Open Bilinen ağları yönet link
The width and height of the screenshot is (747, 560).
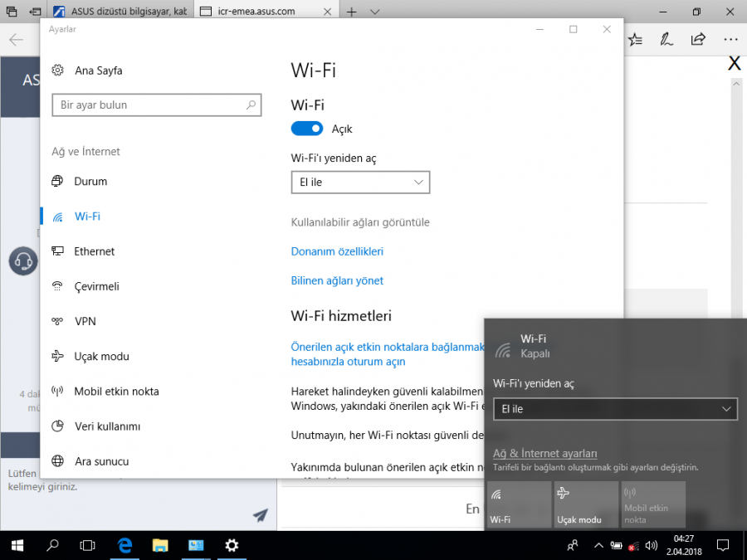[337, 280]
